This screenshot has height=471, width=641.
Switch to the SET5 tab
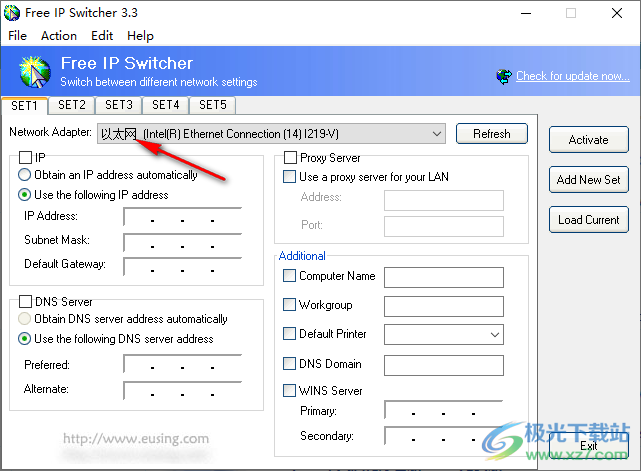(x=213, y=105)
